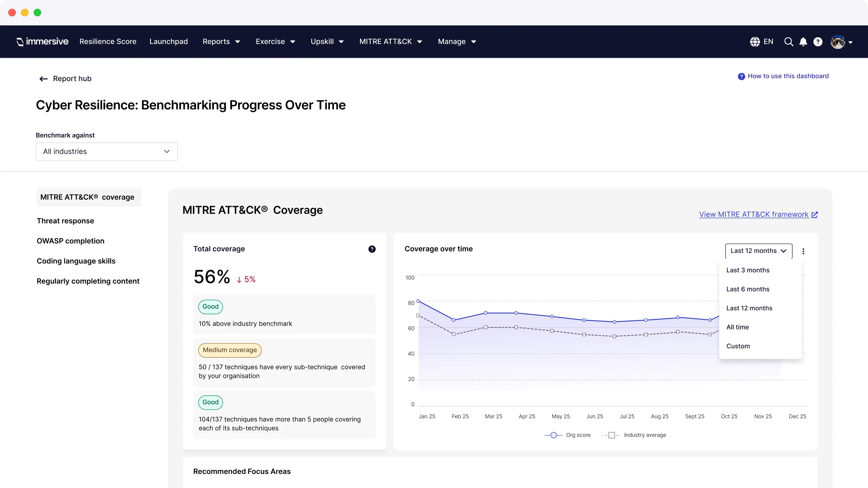The height and width of the screenshot is (488, 868).
Task: Expand the Reports menu
Action: (x=221, y=42)
